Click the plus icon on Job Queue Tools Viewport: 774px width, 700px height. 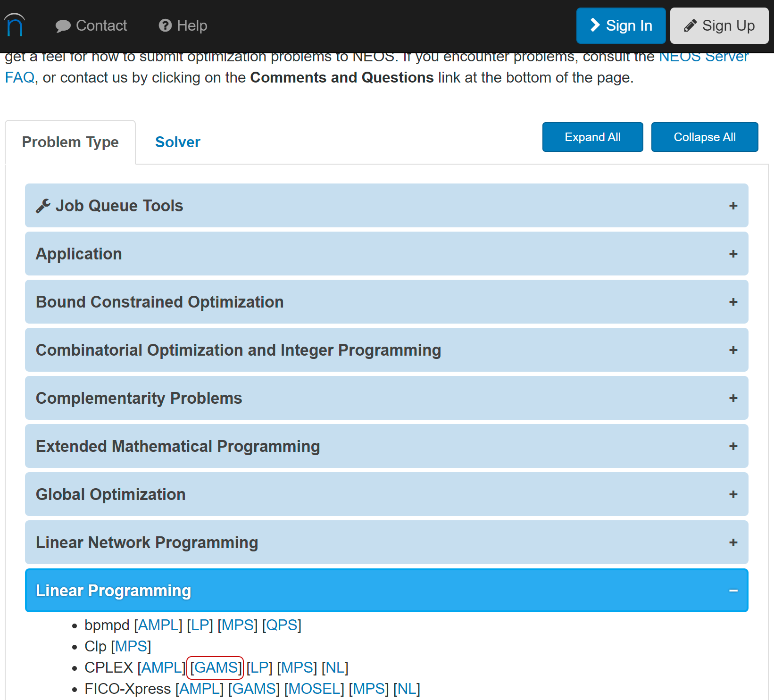(733, 206)
